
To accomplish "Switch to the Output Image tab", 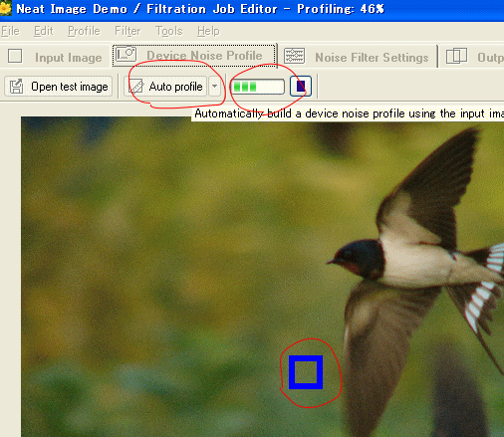I will point(473,57).
